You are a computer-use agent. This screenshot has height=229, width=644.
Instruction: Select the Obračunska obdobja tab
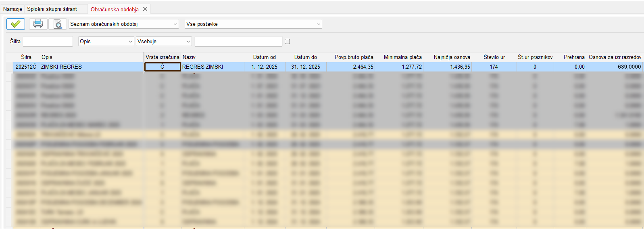coord(115,9)
